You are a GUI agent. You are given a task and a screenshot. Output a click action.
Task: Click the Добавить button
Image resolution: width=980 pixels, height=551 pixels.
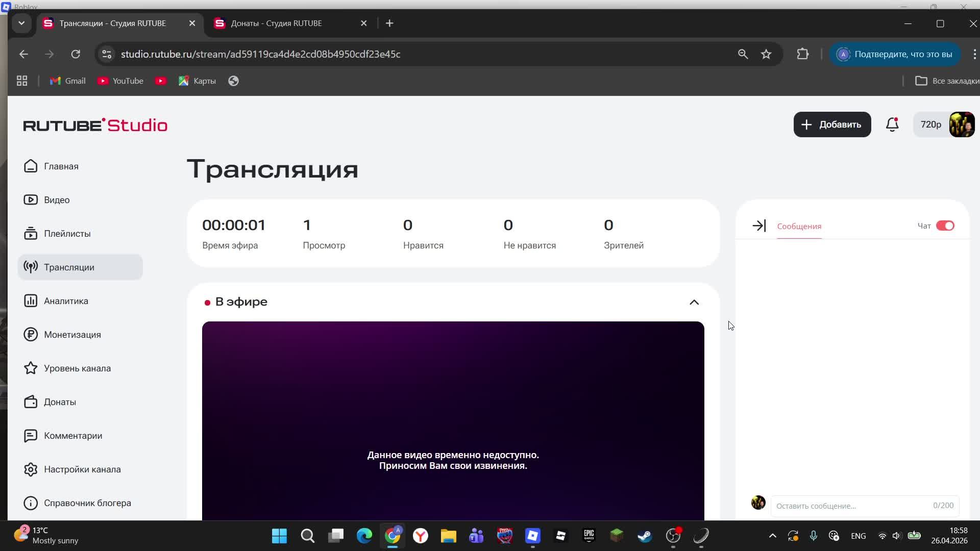click(832, 124)
